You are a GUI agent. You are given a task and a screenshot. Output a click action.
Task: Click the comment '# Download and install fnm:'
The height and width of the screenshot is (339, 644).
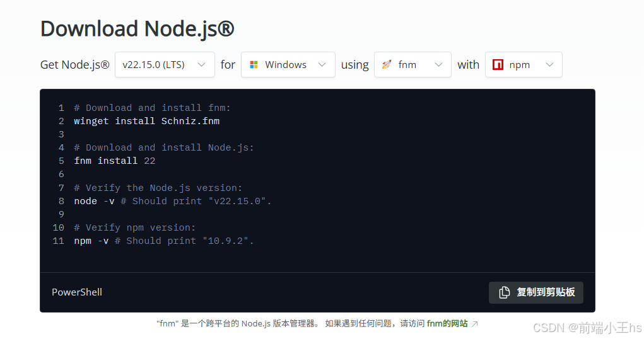coord(153,108)
